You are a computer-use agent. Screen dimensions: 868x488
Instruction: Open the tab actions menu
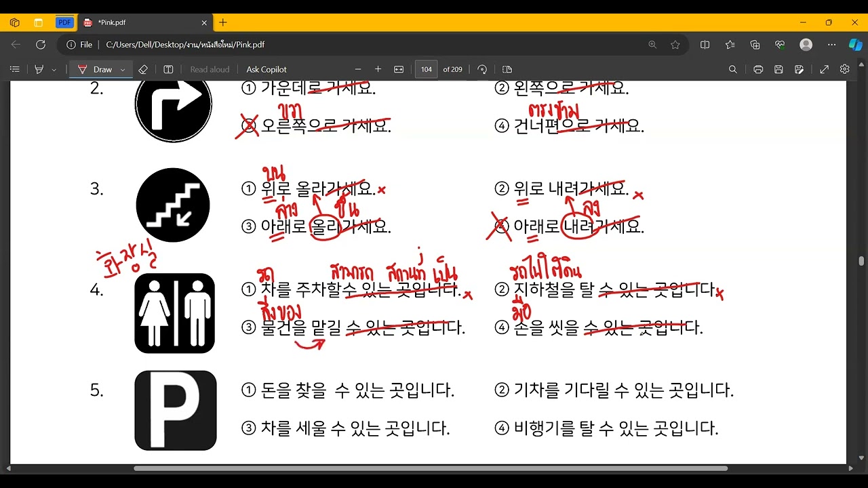[38, 22]
